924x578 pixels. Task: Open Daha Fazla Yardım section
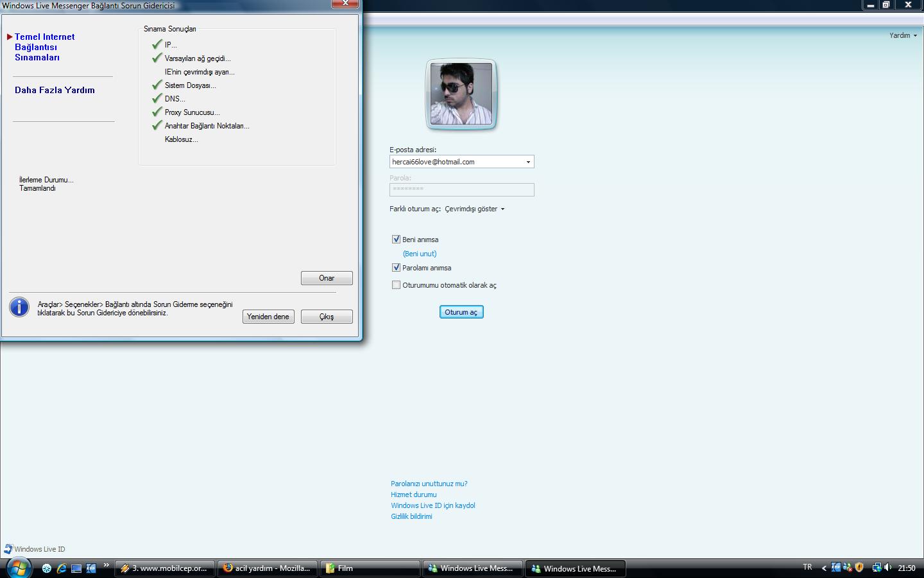(55, 90)
